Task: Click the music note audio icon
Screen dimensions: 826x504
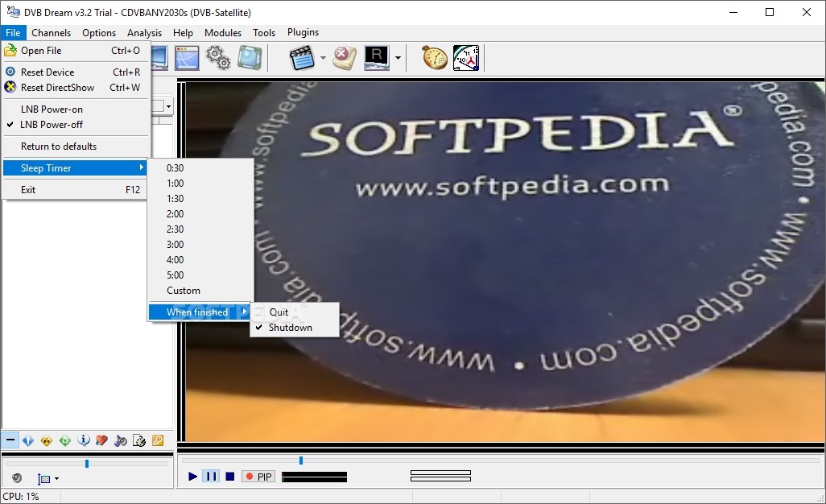Action: [x=121, y=440]
